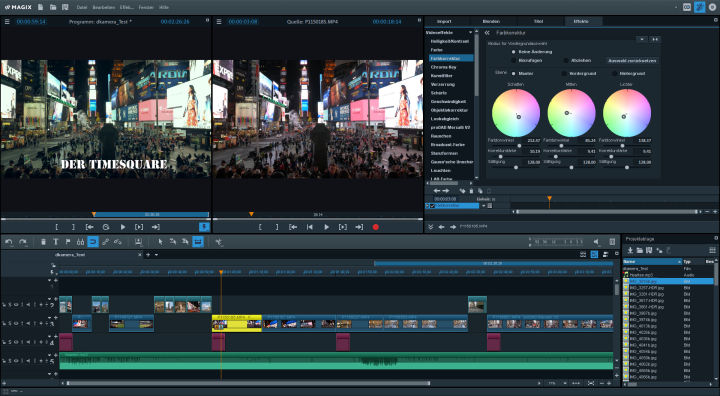Switch to the Blenden tab
This screenshot has height=396, width=720.
click(491, 22)
